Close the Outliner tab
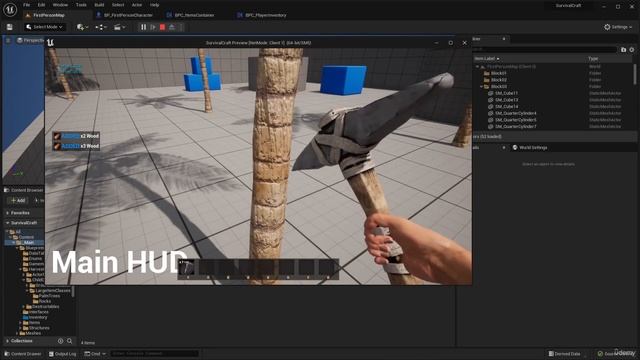 coord(504,39)
